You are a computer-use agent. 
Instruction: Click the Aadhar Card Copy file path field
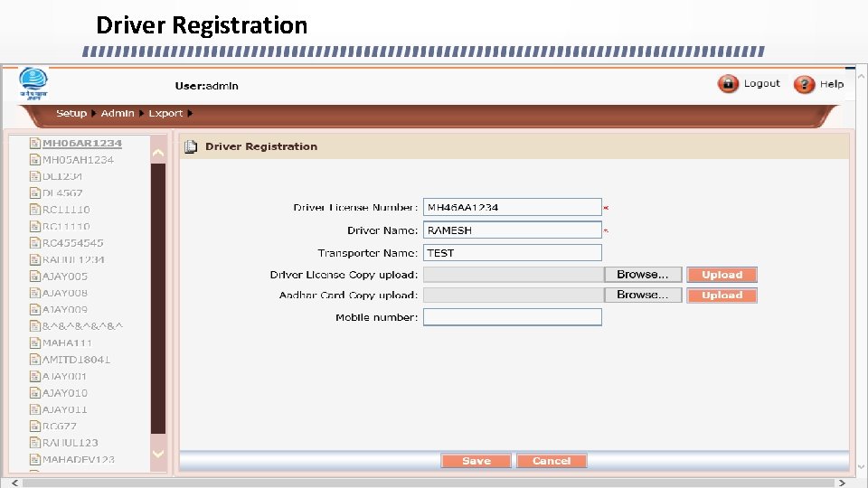514,295
